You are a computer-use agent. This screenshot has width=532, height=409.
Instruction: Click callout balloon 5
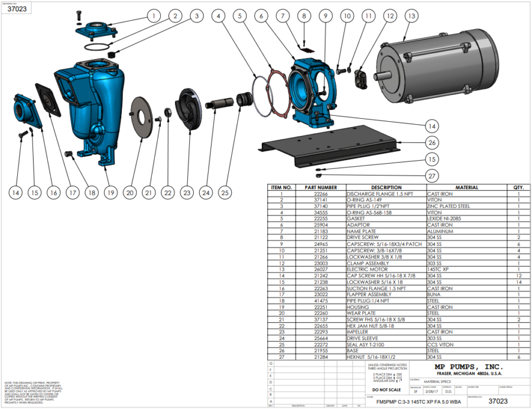(x=240, y=16)
